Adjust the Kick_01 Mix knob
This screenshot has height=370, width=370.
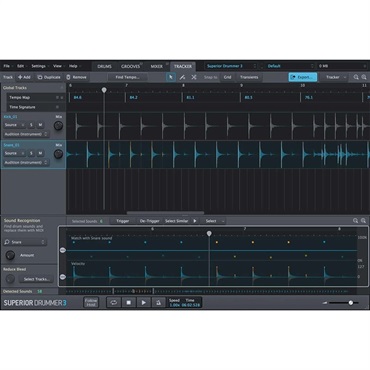pos(58,126)
